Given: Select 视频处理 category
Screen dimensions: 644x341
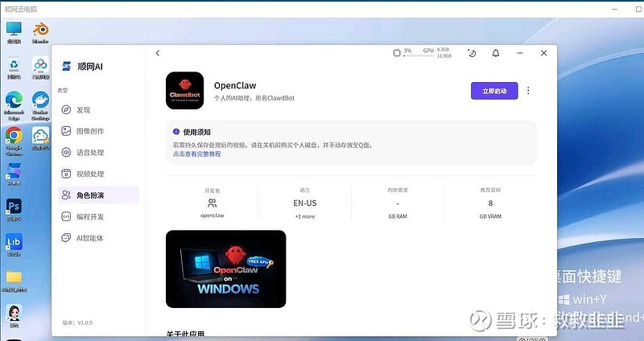Looking at the screenshot, I should [x=98, y=174].
